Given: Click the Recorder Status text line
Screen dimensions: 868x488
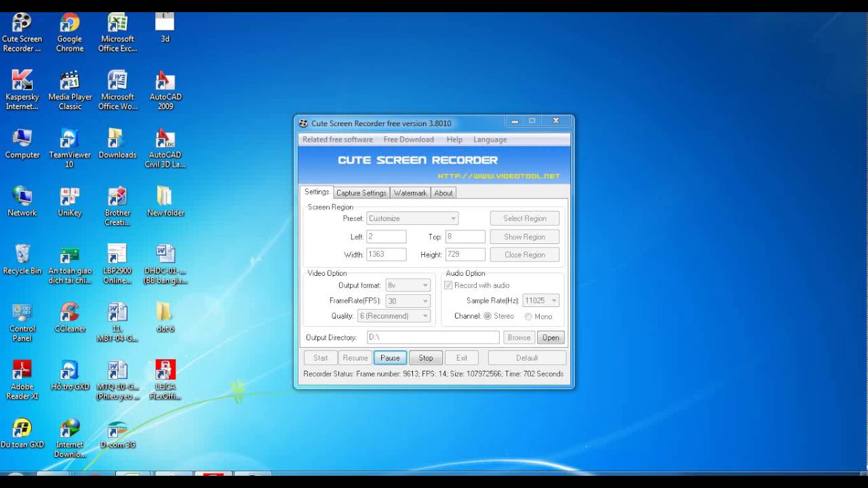Looking at the screenshot, I should point(433,374).
